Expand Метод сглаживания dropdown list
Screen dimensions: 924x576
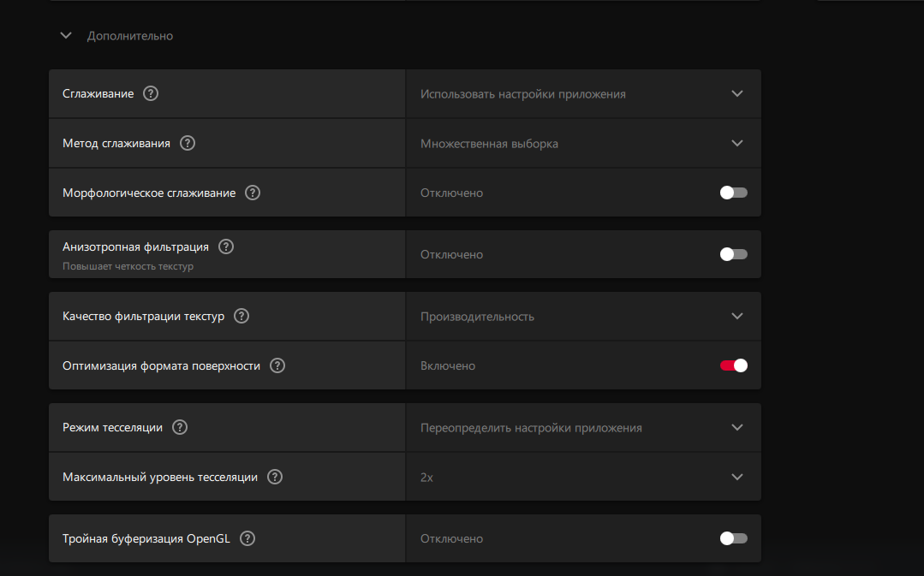coord(582,143)
